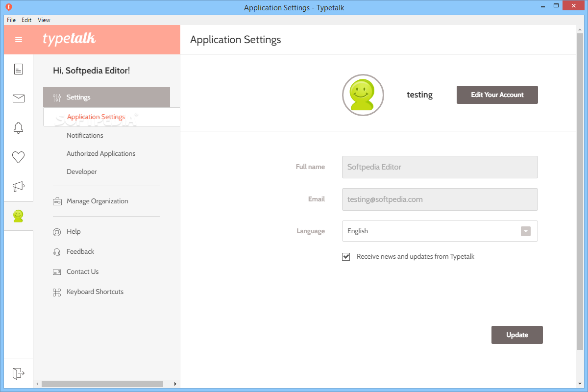This screenshot has height=392, width=588.
Task: Click the Edit Your Account button
Action: [497, 95]
